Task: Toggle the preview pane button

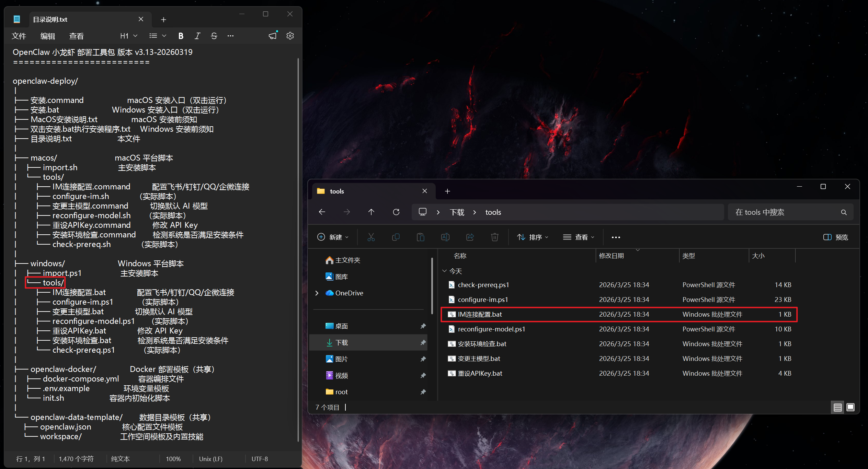Action: (835, 237)
